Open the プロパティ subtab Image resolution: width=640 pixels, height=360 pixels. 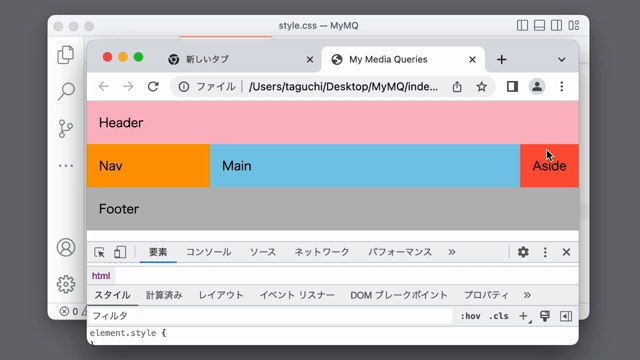click(486, 295)
